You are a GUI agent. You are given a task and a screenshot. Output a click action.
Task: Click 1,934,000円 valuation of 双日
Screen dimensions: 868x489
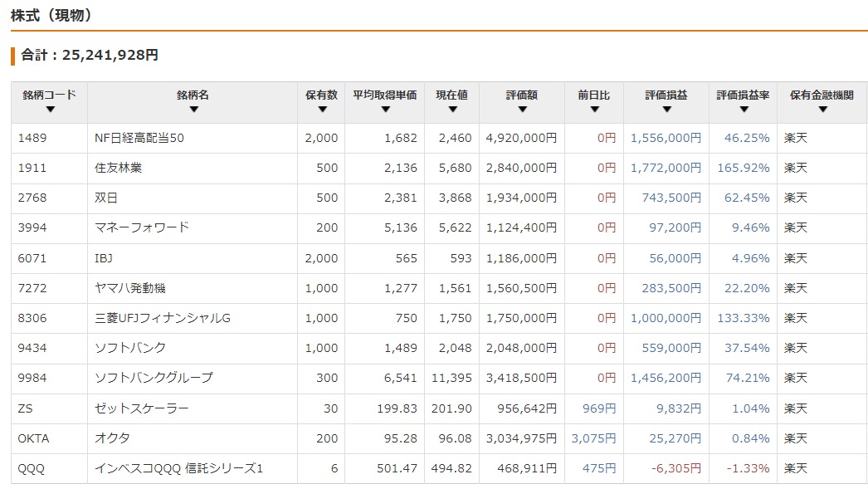pyautogui.click(x=521, y=198)
